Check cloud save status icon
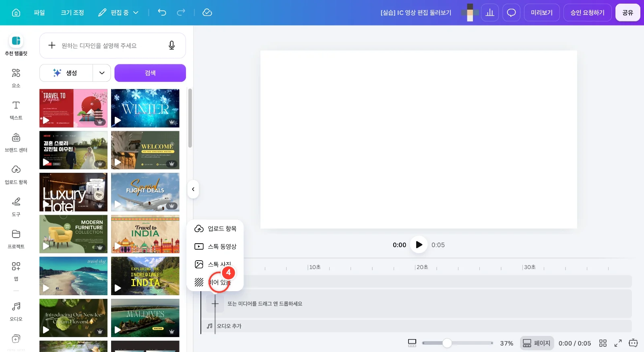Viewport: 644px width, 352px height. tap(207, 12)
